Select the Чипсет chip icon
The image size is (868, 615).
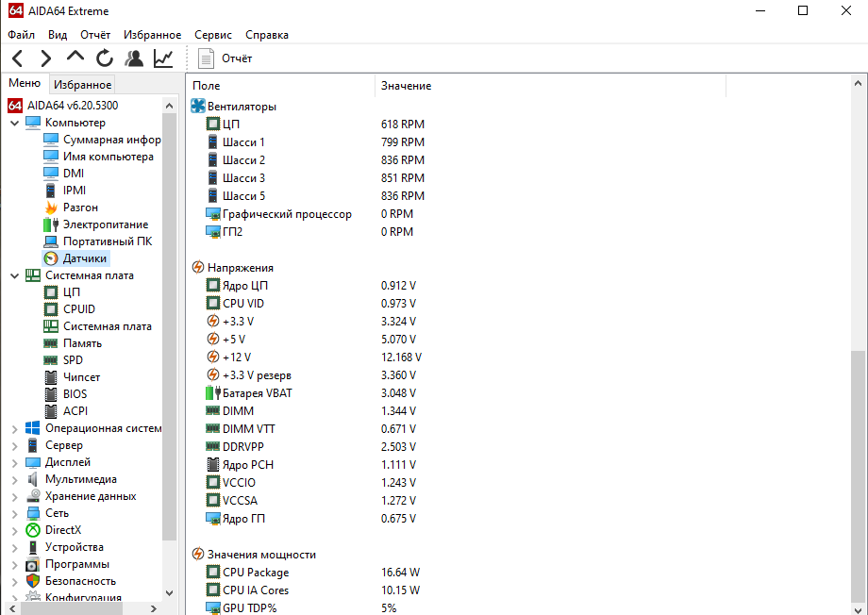coord(51,377)
